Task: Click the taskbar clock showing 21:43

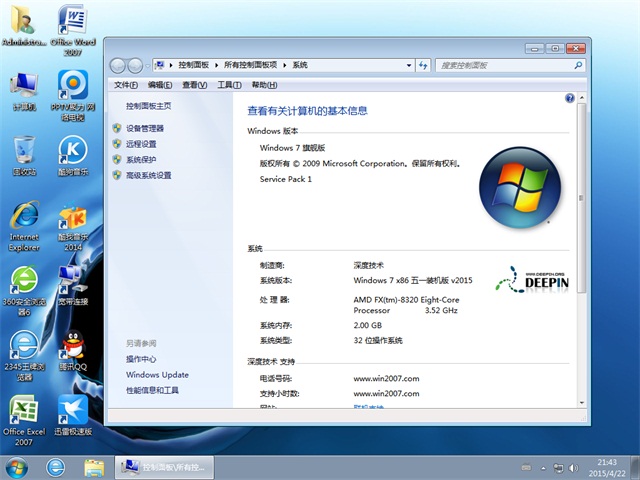Action: [x=607, y=468]
